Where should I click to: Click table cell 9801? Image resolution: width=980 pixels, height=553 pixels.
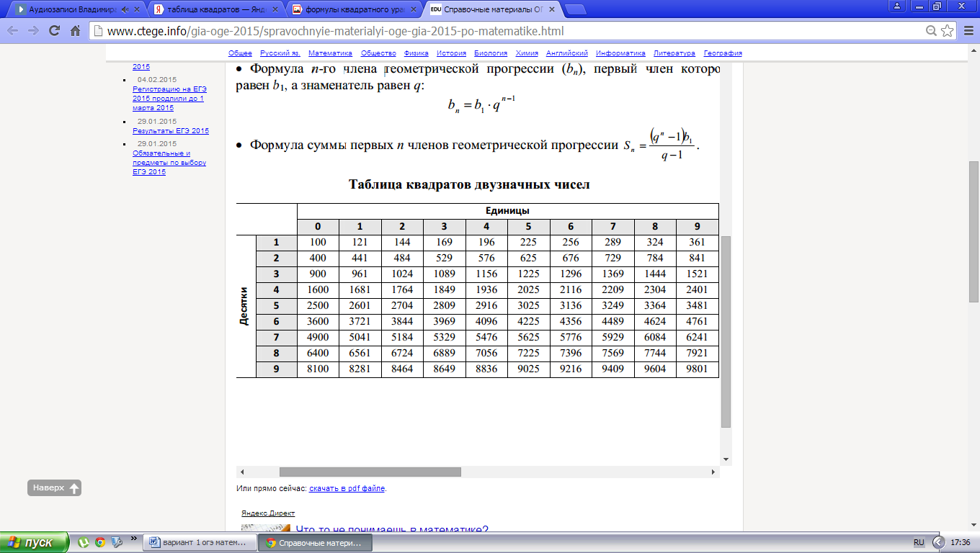(698, 369)
